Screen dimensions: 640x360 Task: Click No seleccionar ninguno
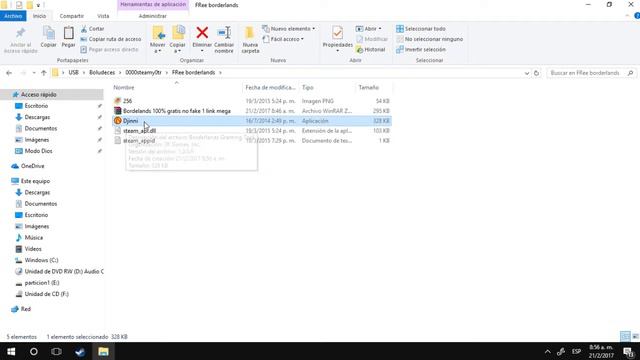[x=429, y=39]
